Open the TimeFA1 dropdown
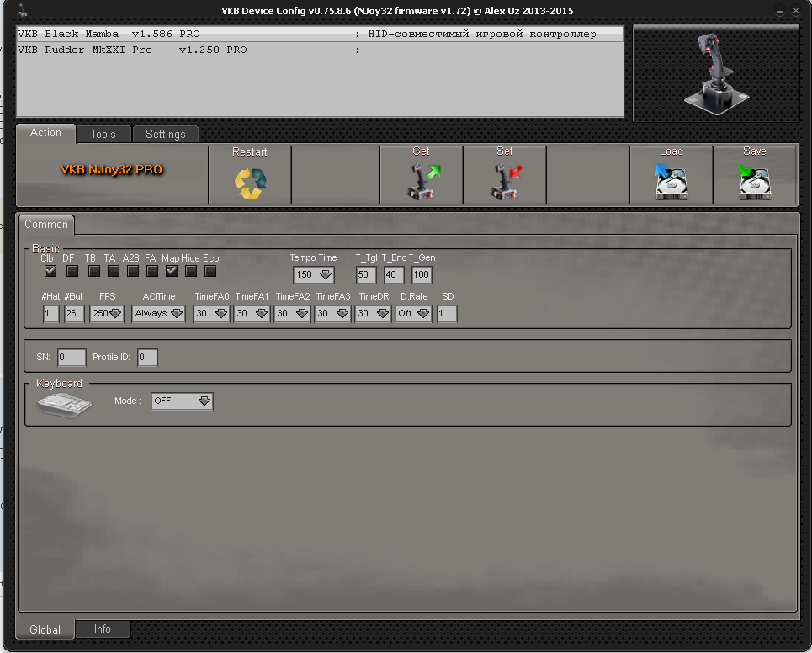The image size is (812, 653). click(252, 313)
